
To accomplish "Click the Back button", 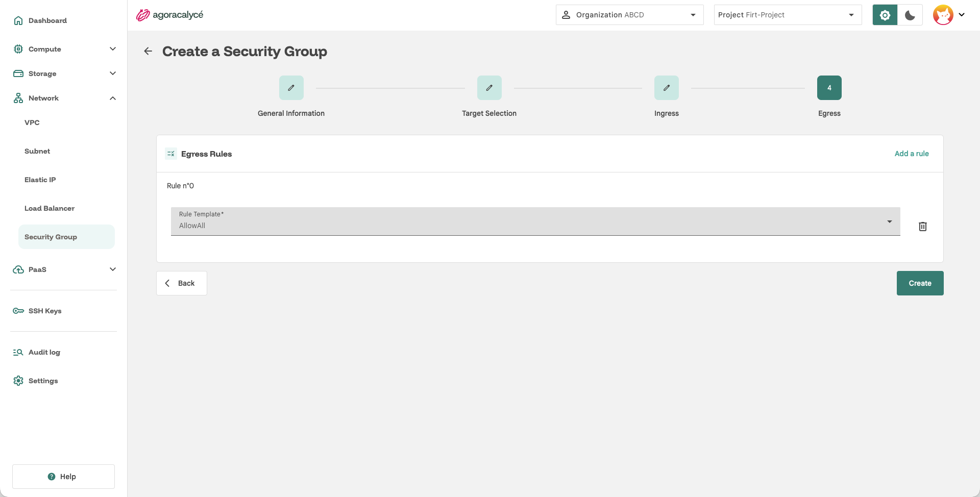I will (182, 283).
